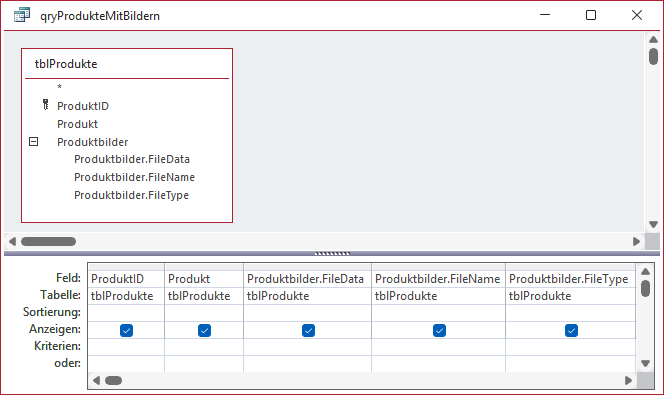This screenshot has height=395, width=664.
Task: Click the tblProdukte table header
Action: click(127, 64)
